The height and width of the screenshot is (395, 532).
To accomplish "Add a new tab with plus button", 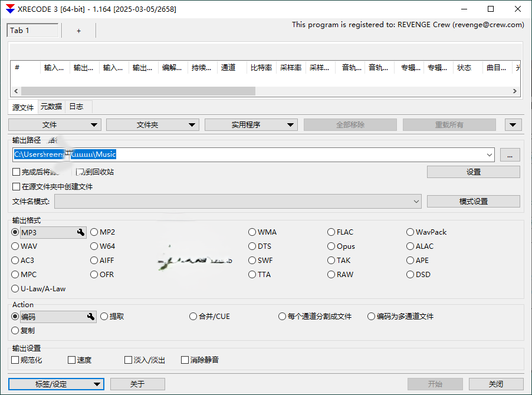I will point(78,31).
